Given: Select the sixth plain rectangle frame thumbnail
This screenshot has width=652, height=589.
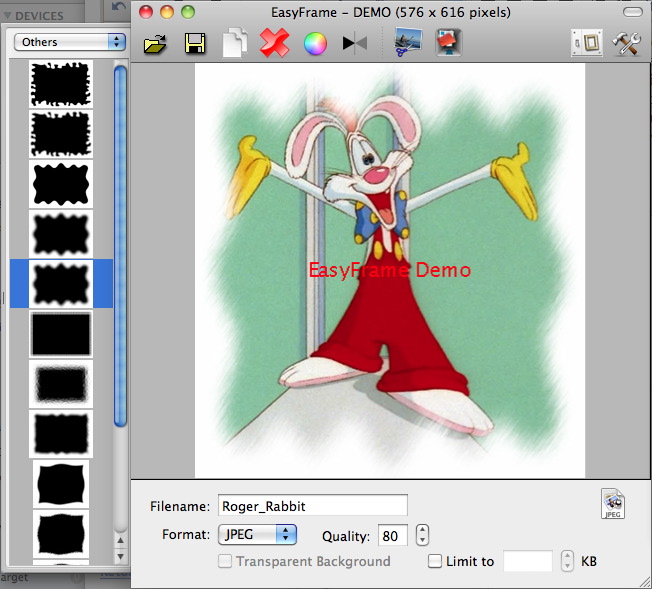Looking at the screenshot, I should [61, 334].
